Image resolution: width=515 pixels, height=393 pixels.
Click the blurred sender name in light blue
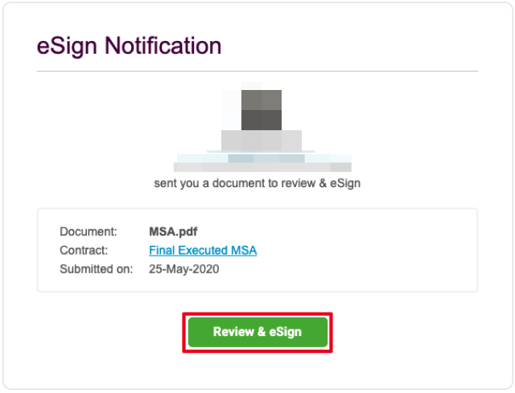click(264, 158)
